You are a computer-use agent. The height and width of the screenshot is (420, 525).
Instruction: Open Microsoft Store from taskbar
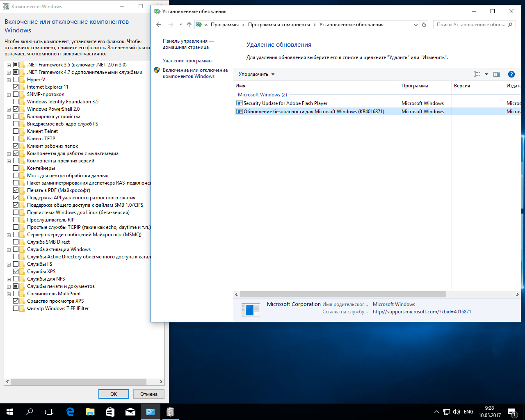click(x=110, y=411)
